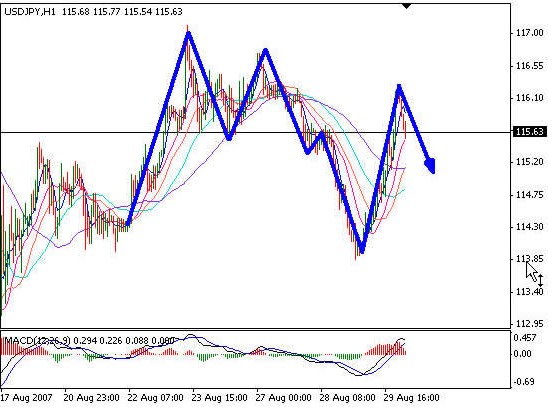Screen dimensions: 553x408
Task: Click the 112.95 price scale label
Action: coord(529,323)
